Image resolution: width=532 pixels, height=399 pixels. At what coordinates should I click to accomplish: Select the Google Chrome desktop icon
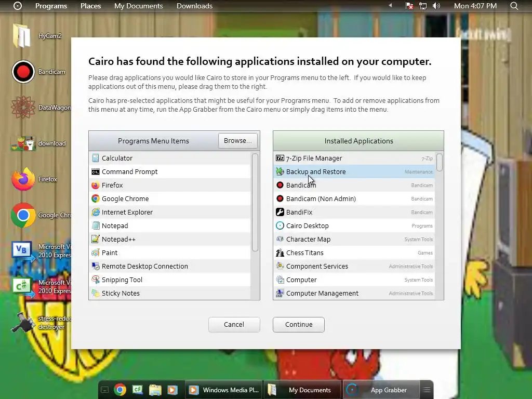tap(41, 215)
